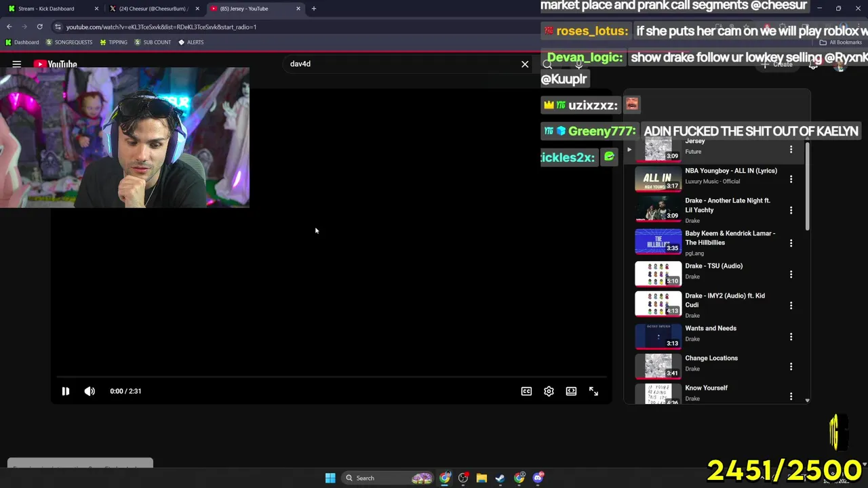
Task: Open the Dashboard bookmark
Action: (x=22, y=42)
